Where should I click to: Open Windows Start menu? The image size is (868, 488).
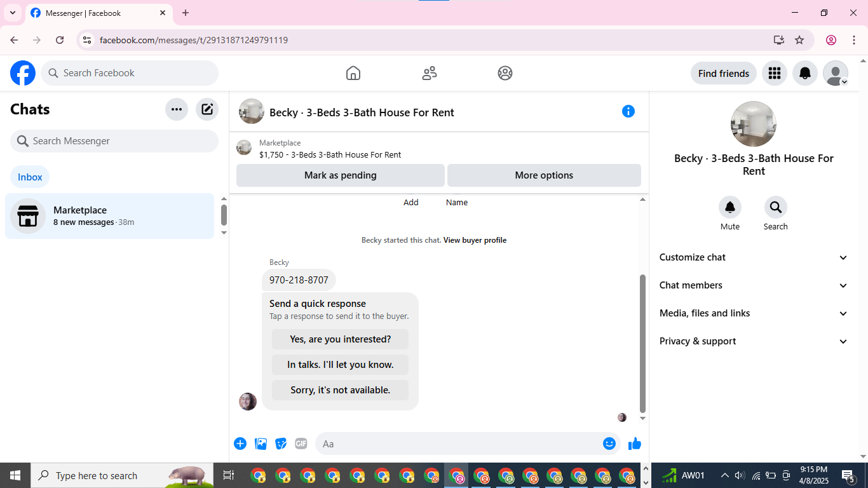pyautogui.click(x=15, y=475)
